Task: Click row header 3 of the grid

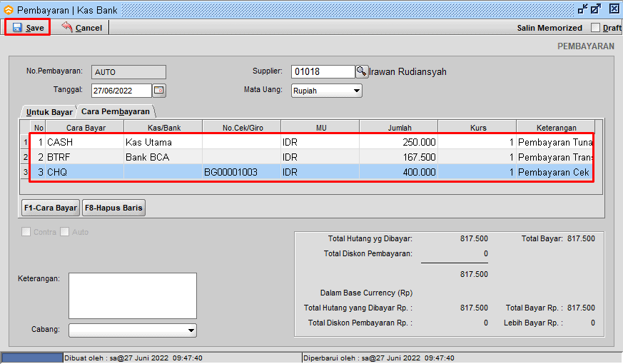Action: coord(26,172)
